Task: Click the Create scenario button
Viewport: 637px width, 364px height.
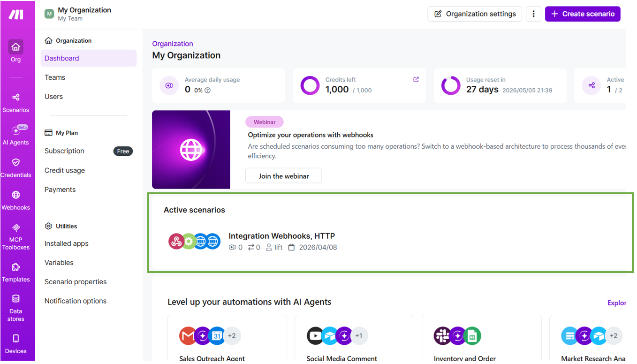Action: tap(583, 14)
